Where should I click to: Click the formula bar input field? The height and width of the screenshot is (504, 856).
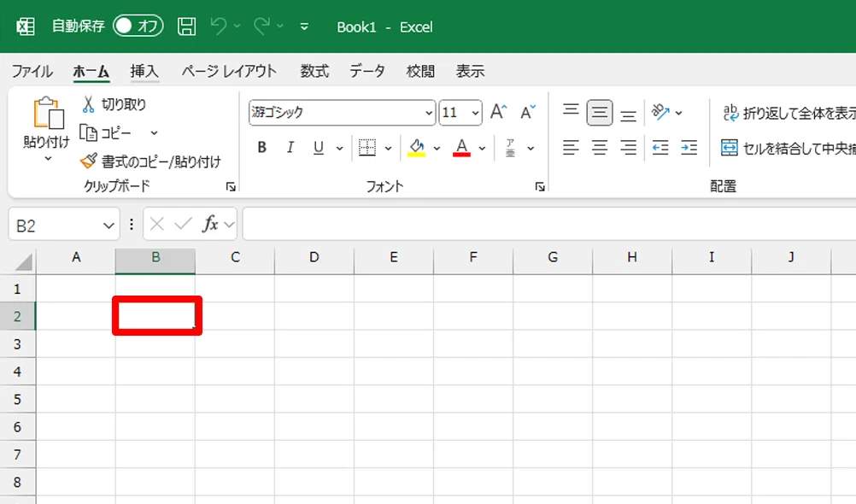(x=549, y=224)
